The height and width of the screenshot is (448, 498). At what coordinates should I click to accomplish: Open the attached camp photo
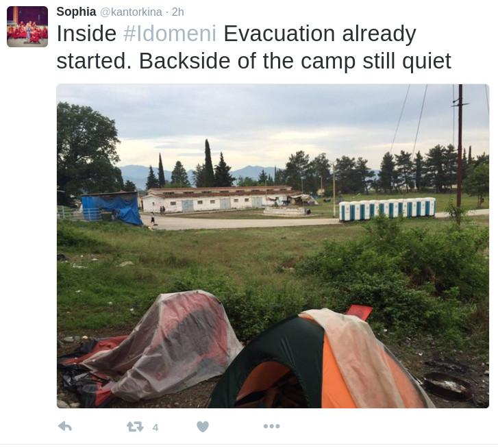[273, 246]
